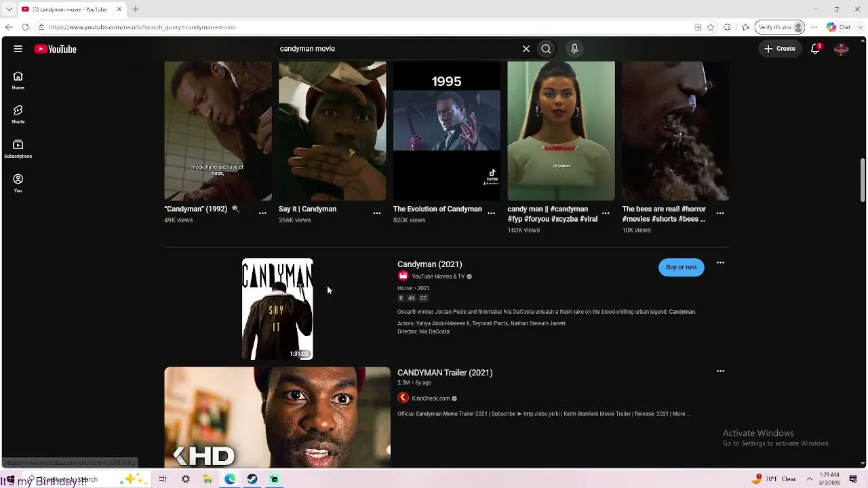
Task: Open Settings gear on the taskbar
Action: pos(186,479)
